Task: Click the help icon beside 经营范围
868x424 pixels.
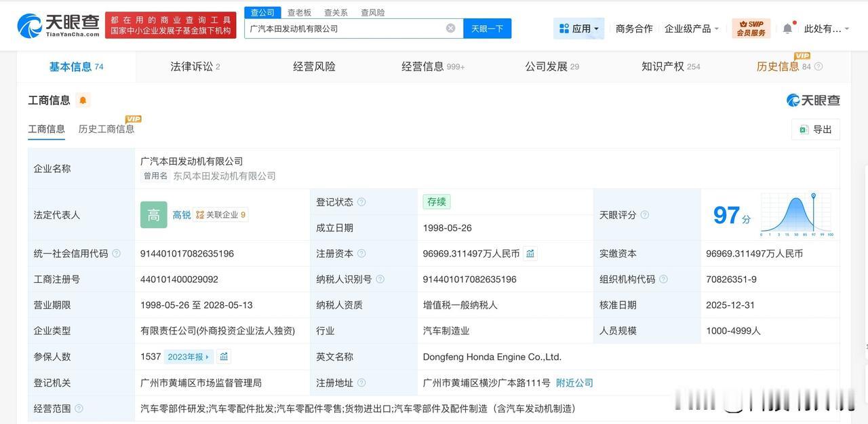Action: 79,408
